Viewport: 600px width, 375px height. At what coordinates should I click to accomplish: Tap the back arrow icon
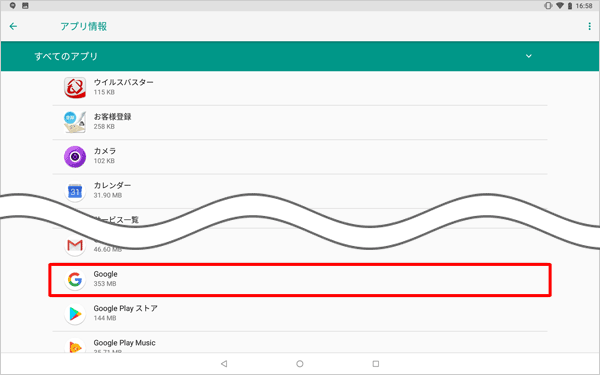pyautogui.click(x=13, y=26)
